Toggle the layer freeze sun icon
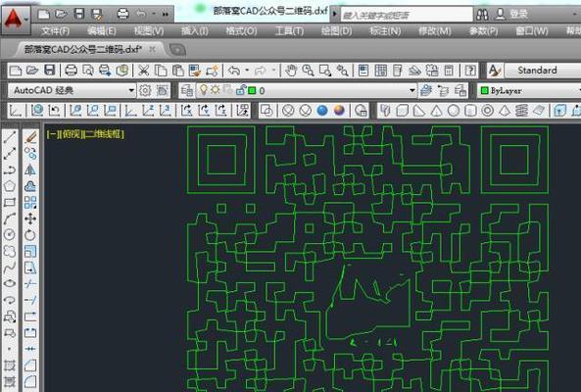Screen dimensions: 581x392 click(216, 90)
